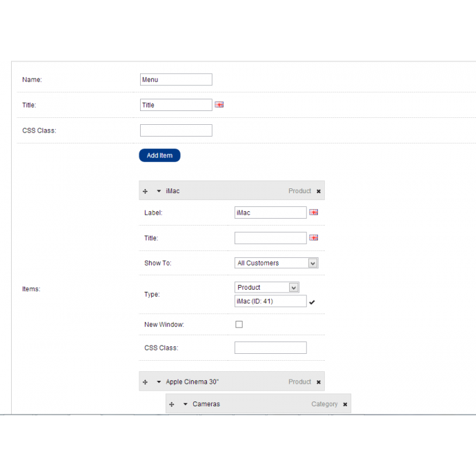Image resolution: width=476 pixels, height=476 pixels.
Task: Click flag icon beside iMac item Title
Action: coord(314,238)
